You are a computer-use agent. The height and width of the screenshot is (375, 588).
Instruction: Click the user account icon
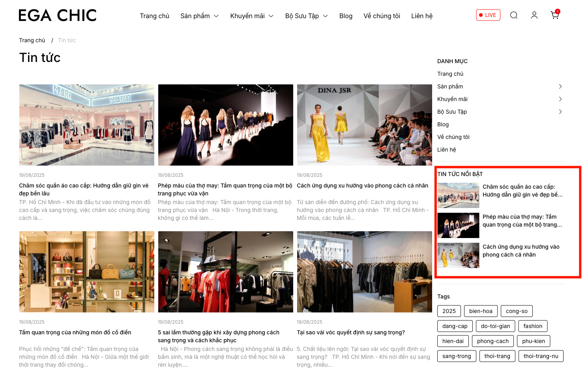click(534, 15)
